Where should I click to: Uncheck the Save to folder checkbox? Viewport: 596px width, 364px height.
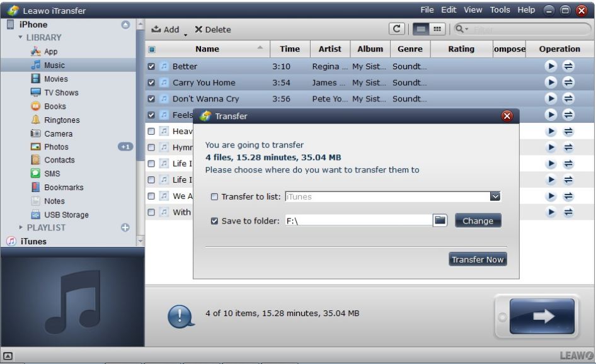214,221
